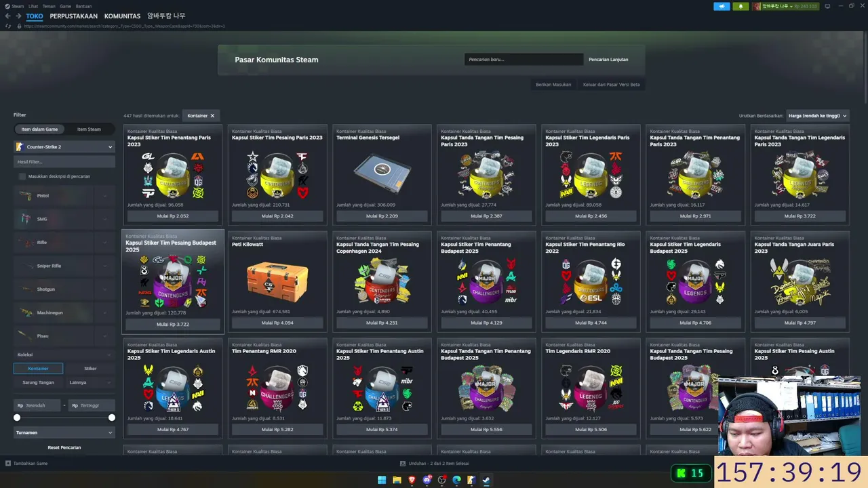868x488 pixels.
Task: Click the Rifle weapon icon in filters
Action: coord(26,243)
